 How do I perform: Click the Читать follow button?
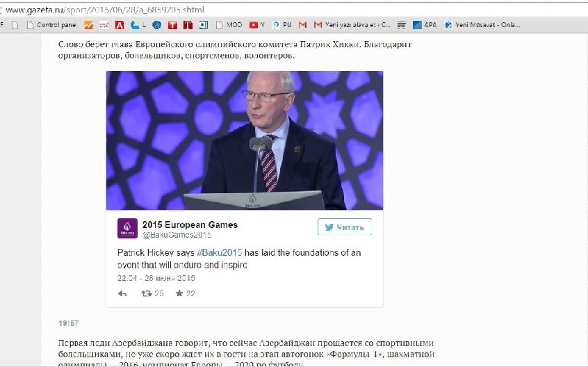click(x=345, y=227)
